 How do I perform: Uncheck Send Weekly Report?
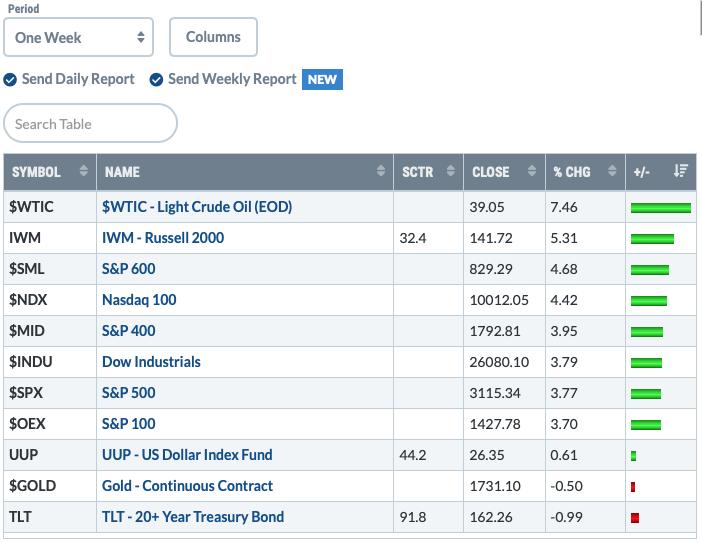pyautogui.click(x=156, y=80)
